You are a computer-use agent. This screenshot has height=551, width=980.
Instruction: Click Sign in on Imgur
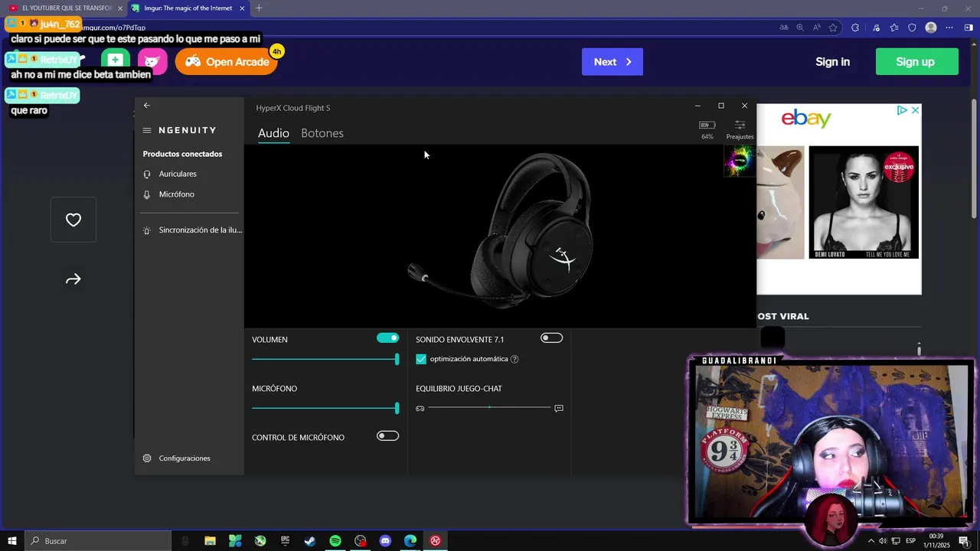pyautogui.click(x=832, y=62)
